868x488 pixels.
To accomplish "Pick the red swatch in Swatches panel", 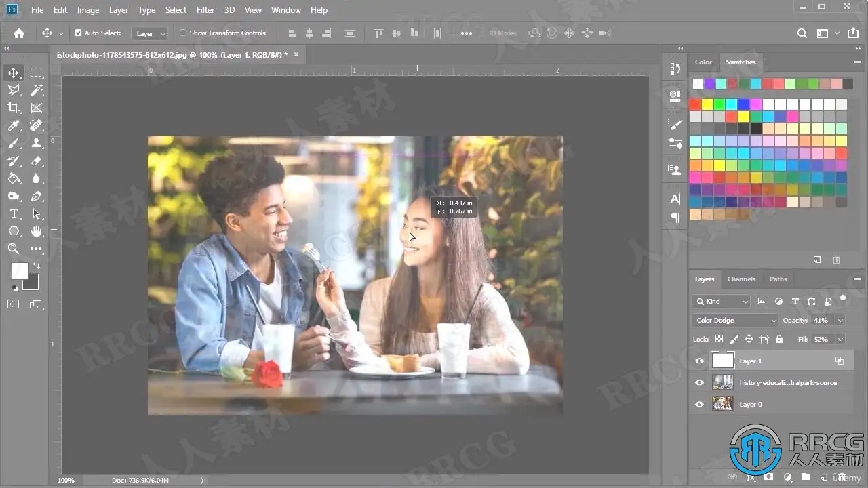I will pyautogui.click(x=695, y=104).
